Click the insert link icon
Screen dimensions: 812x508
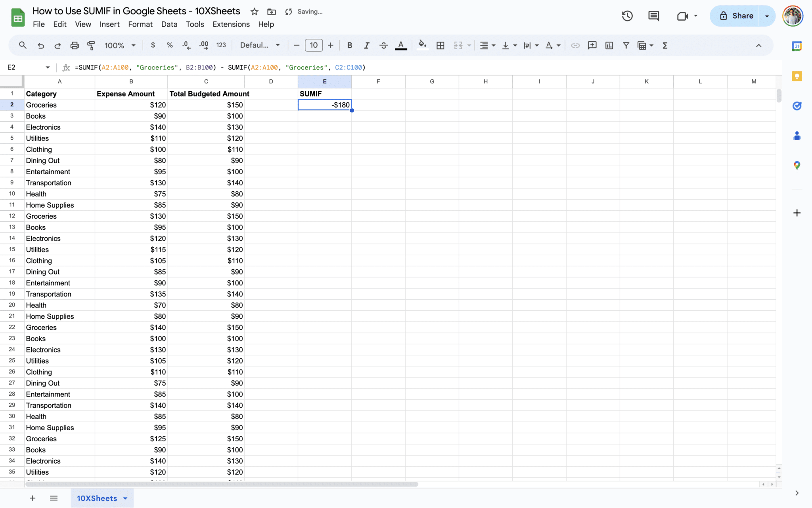coord(575,45)
